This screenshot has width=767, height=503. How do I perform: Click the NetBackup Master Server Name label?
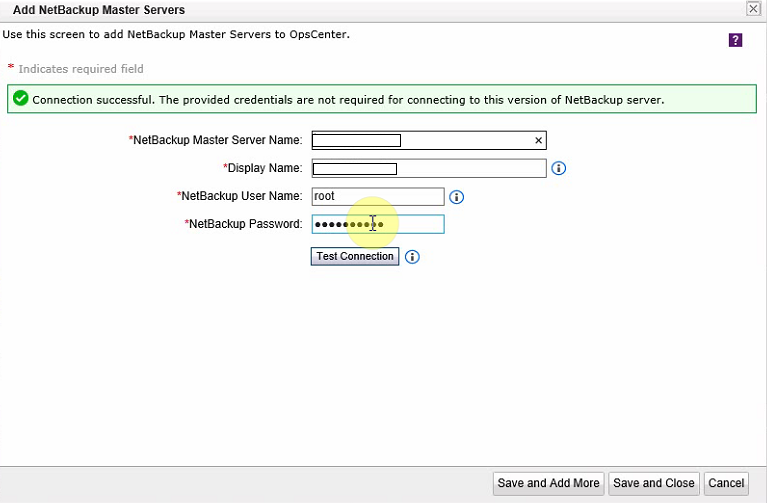(x=217, y=141)
